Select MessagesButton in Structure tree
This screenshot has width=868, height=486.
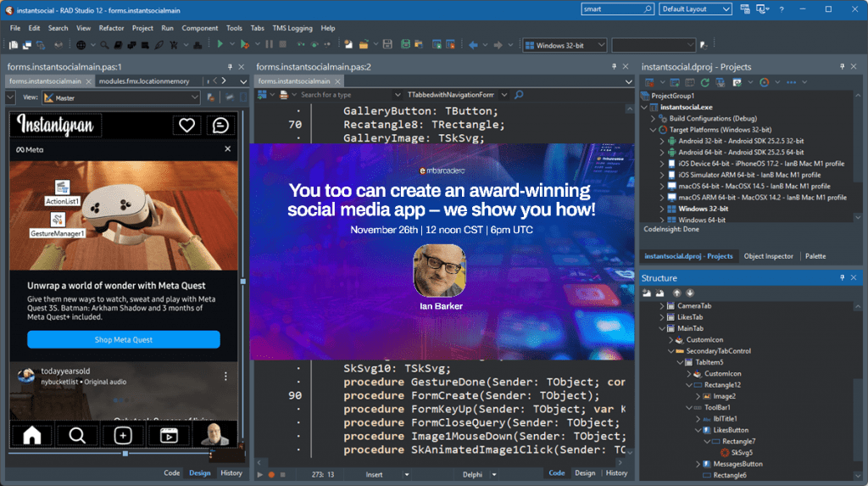coord(737,464)
